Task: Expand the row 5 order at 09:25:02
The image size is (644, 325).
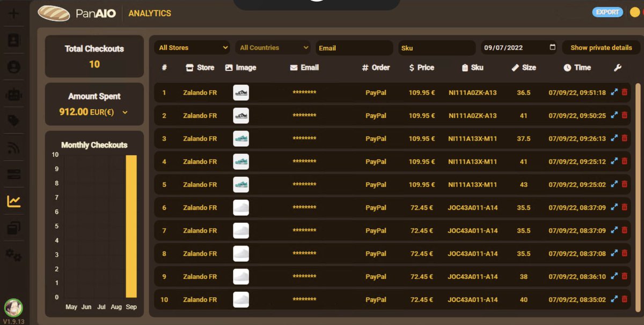Action: [614, 184]
